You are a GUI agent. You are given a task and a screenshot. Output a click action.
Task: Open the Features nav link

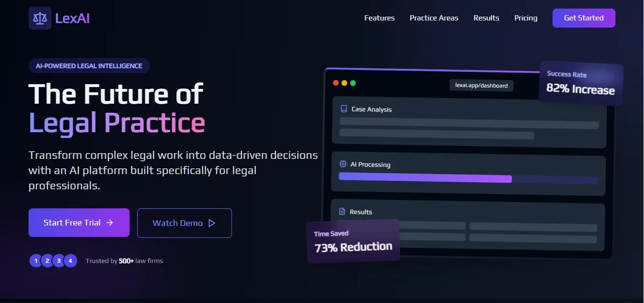379,18
